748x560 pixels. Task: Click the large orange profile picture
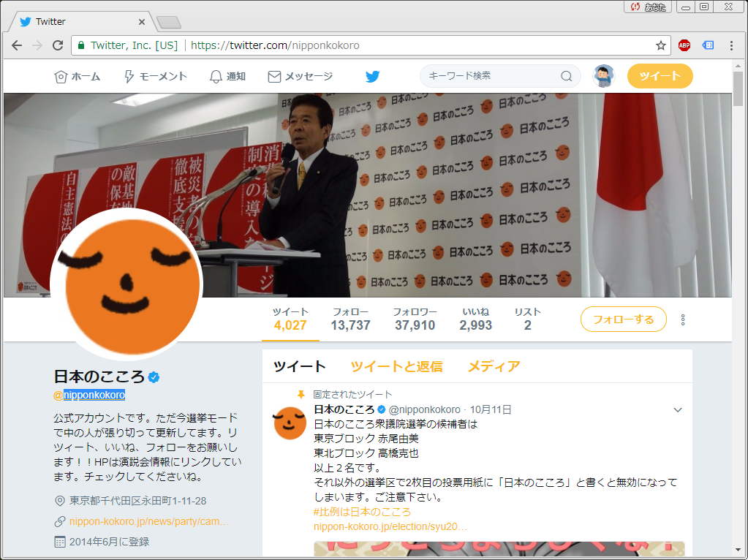127,284
